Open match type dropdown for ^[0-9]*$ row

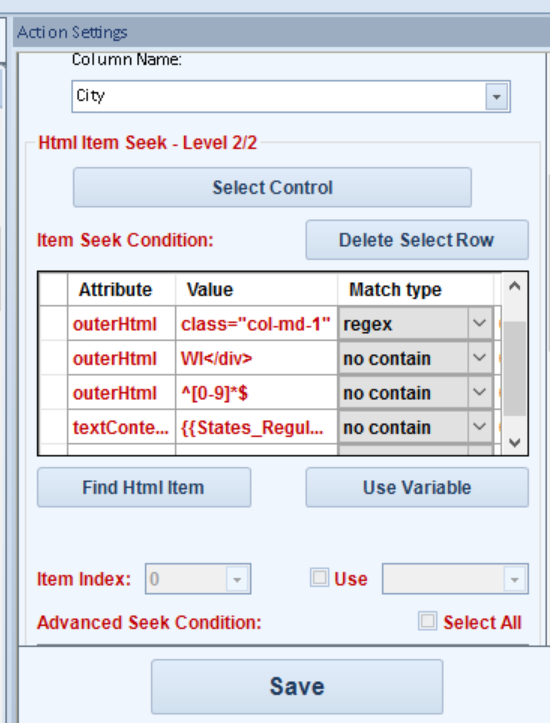479,393
